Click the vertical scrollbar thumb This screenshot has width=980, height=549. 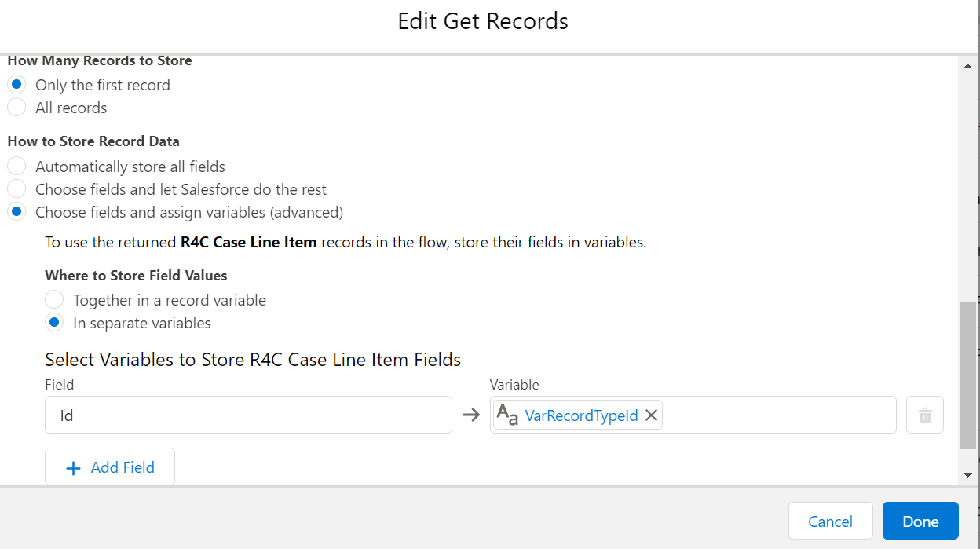(x=968, y=375)
